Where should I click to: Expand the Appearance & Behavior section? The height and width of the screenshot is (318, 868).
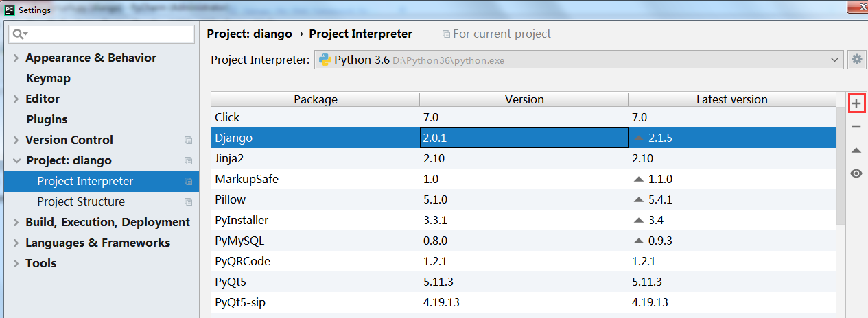click(x=16, y=58)
